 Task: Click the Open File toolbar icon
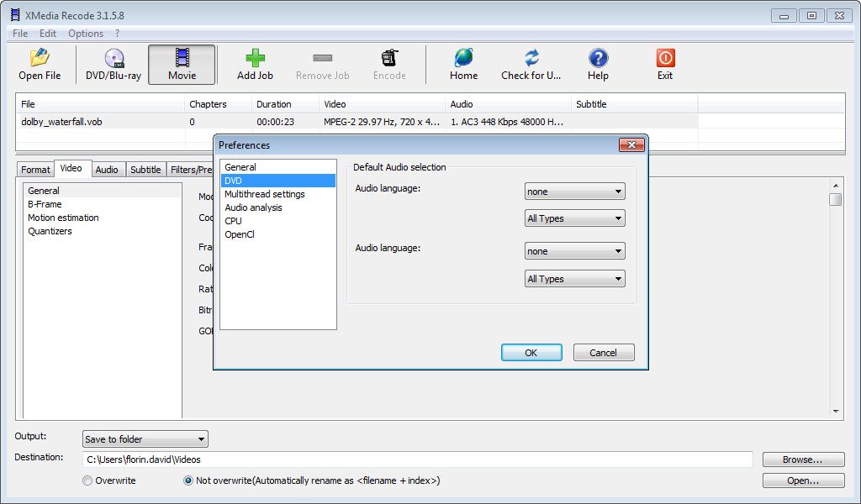click(40, 58)
